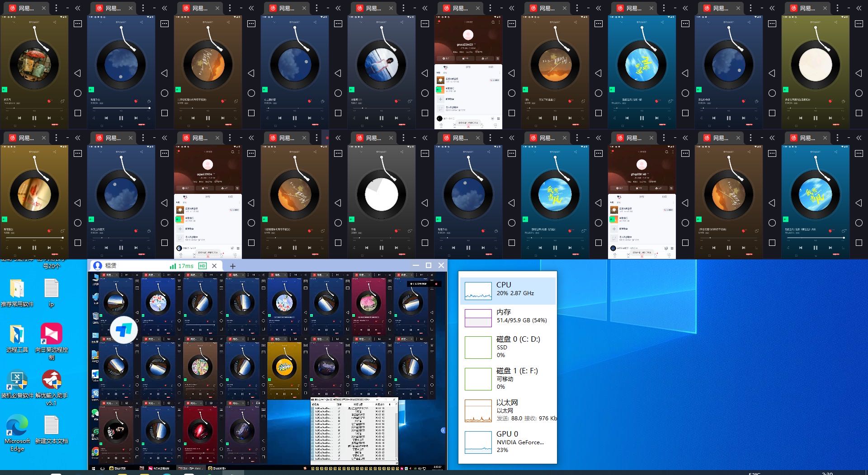Image resolution: width=868 pixels, height=475 pixels.
Task: Open title-bar three-dot menu of umbrella-album window
Action: 56,8
